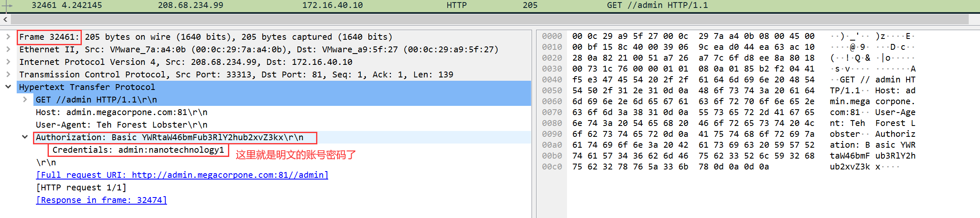Jump to Response in frame 32474 link

tap(101, 200)
